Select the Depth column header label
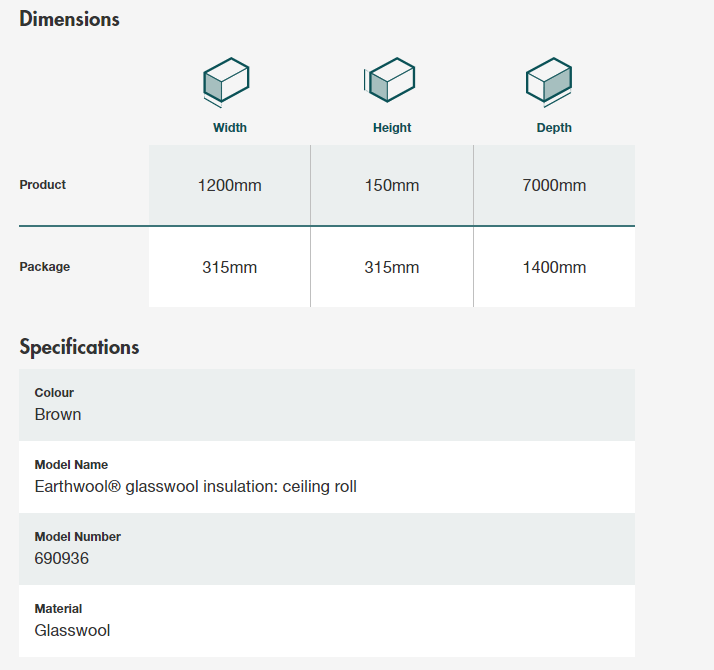This screenshot has height=670, width=714. coord(554,128)
